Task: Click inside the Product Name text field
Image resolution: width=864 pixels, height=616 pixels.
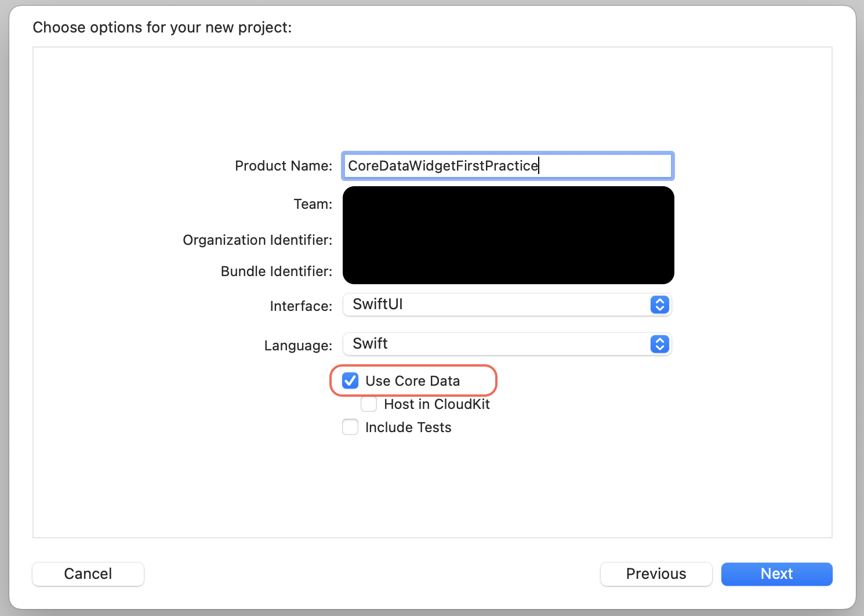Action: click(x=507, y=166)
